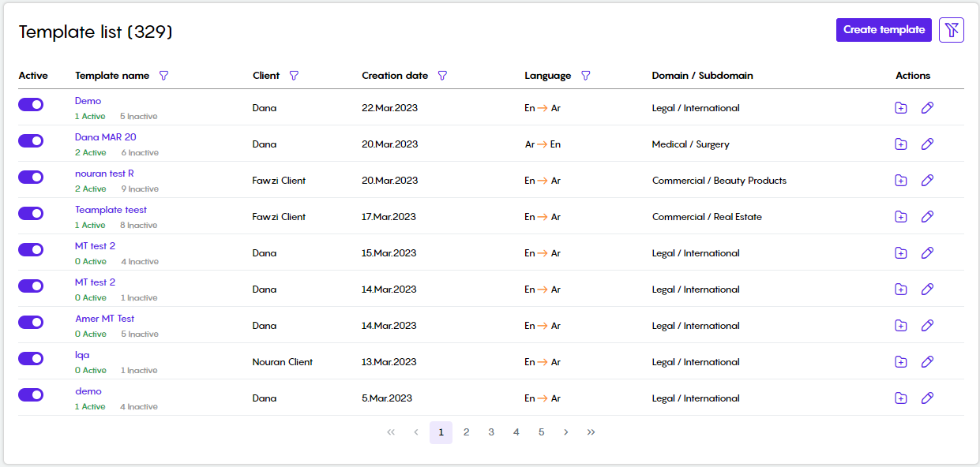Open the Language column filter
The height and width of the screenshot is (467, 980).
(585, 76)
